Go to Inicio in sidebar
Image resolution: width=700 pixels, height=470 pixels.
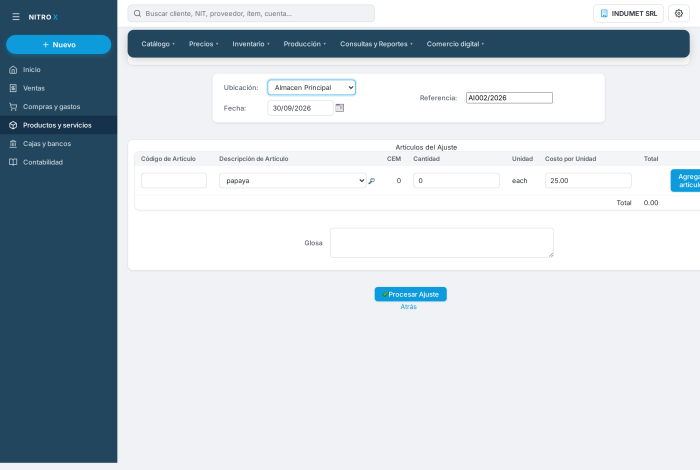(x=58, y=70)
